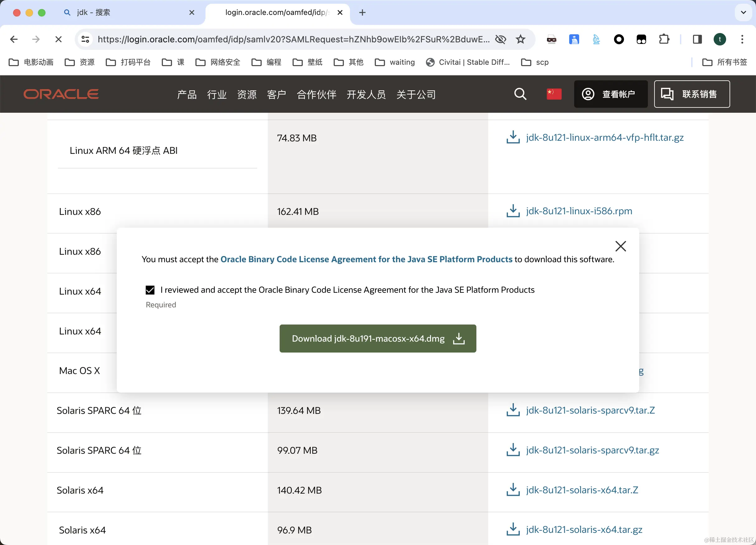Close the license agreement dialog
This screenshot has height=545, width=756.
[620, 246]
